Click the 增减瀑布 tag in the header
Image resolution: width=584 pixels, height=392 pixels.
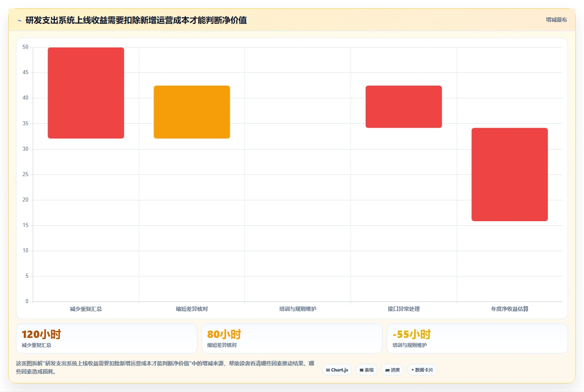coord(556,20)
